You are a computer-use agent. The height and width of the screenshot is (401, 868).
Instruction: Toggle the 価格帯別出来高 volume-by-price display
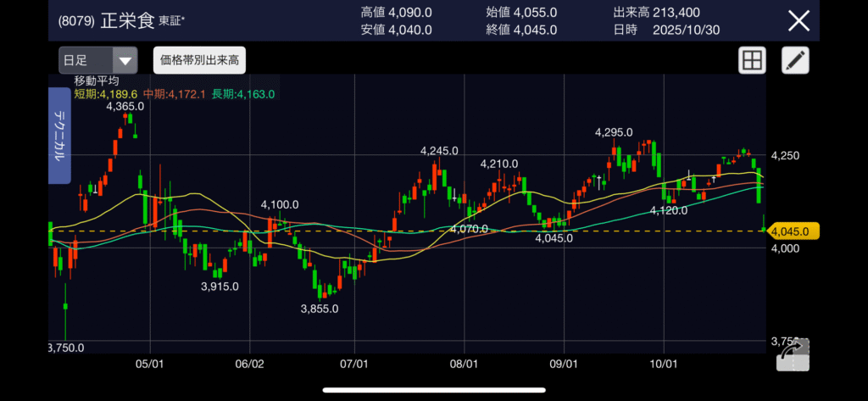click(x=199, y=60)
